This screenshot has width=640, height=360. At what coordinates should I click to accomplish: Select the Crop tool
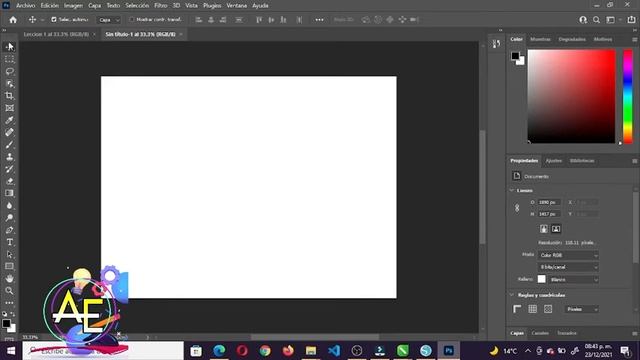coord(9,96)
